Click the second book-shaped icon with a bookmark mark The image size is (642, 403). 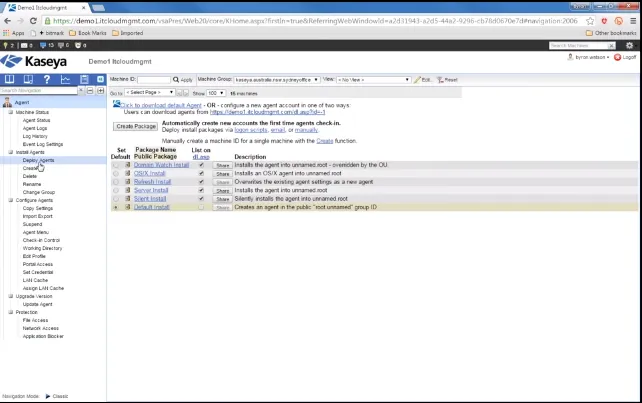28,79
